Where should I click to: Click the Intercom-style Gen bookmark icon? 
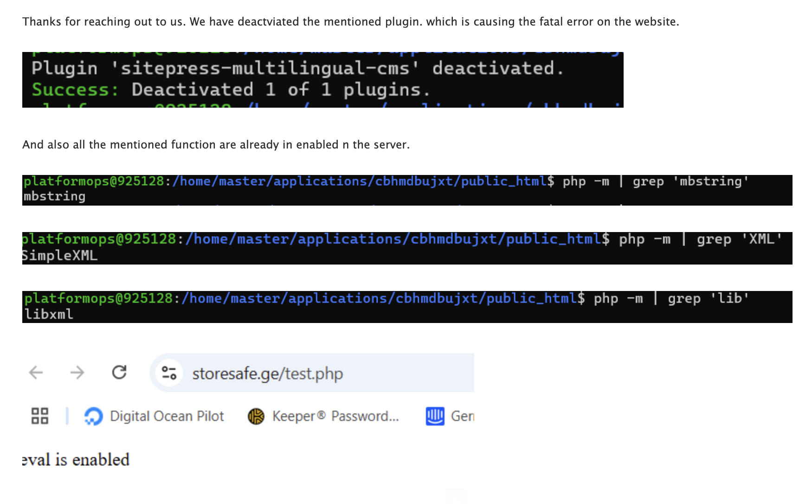[x=435, y=416]
